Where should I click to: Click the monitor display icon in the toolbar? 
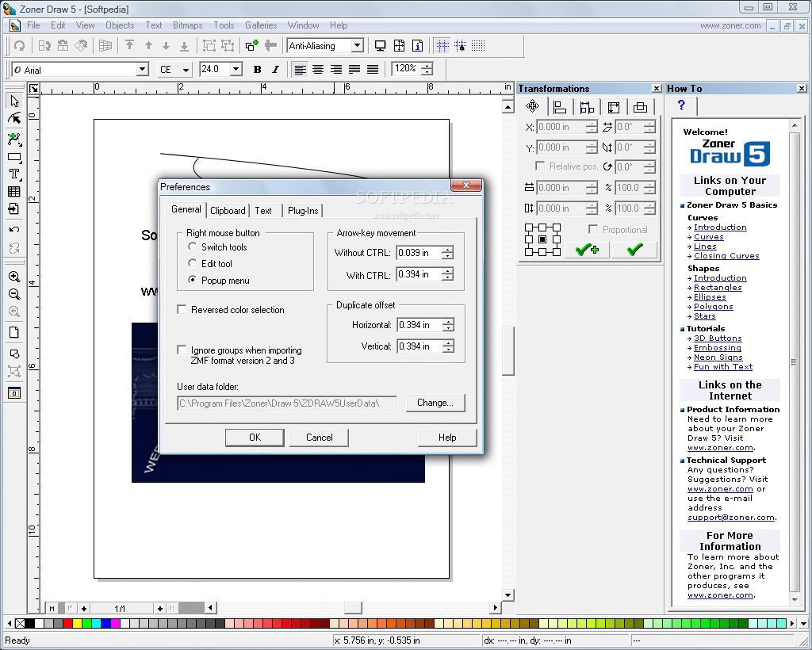[381, 46]
